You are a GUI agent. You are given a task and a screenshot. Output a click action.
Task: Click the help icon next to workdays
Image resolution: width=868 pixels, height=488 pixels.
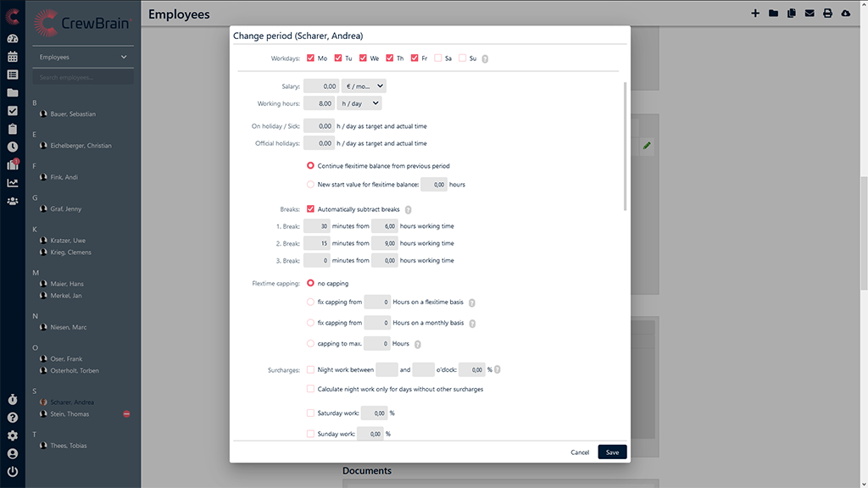point(485,58)
